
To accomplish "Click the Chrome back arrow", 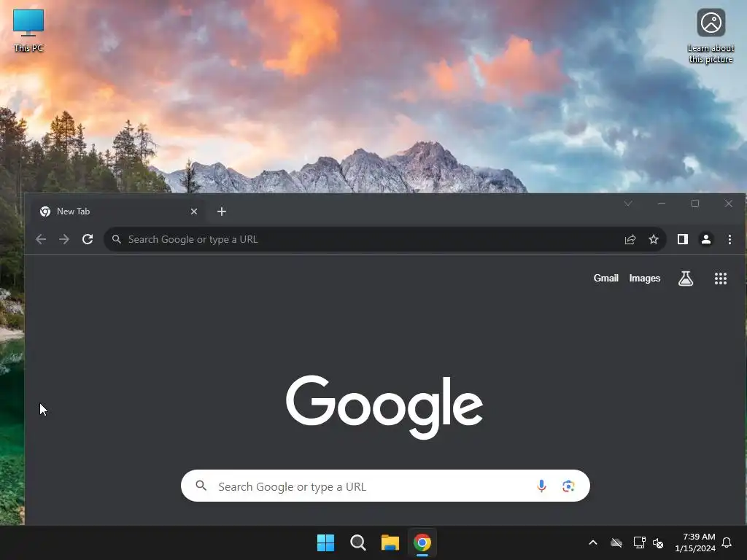I will click(41, 239).
